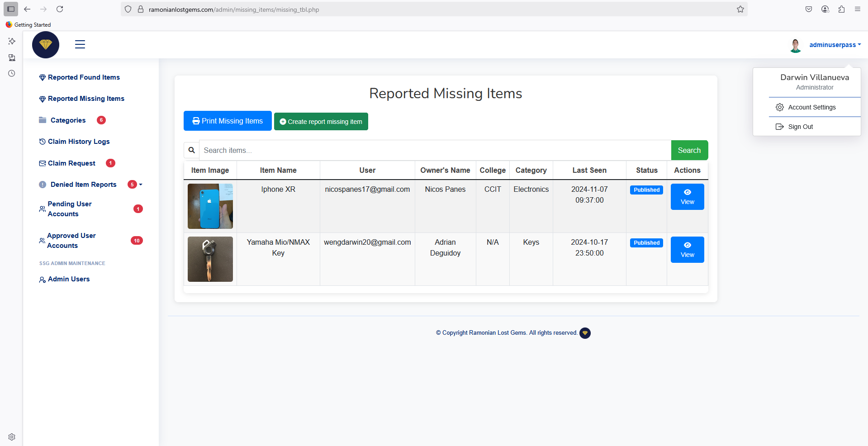The width and height of the screenshot is (868, 446).
Task: Click the magnifier icon beside search box
Action: pyautogui.click(x=192, y=150)
